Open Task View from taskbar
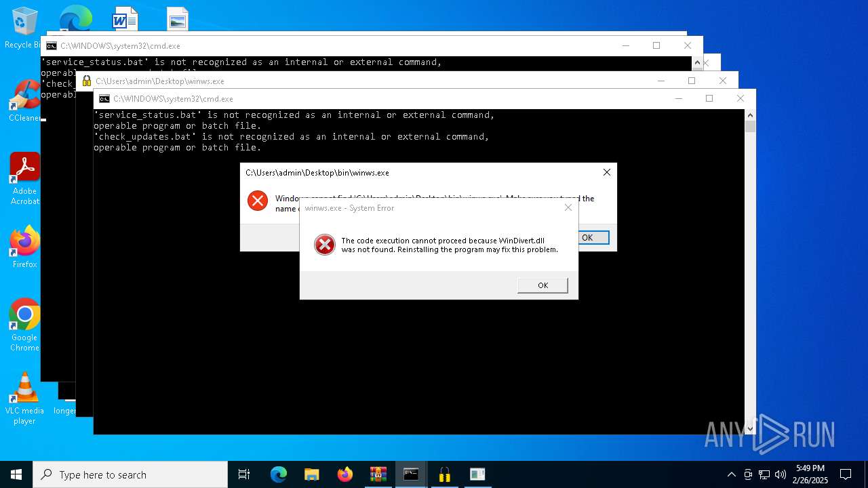868x488 pixels. click(x=244, y=474)
